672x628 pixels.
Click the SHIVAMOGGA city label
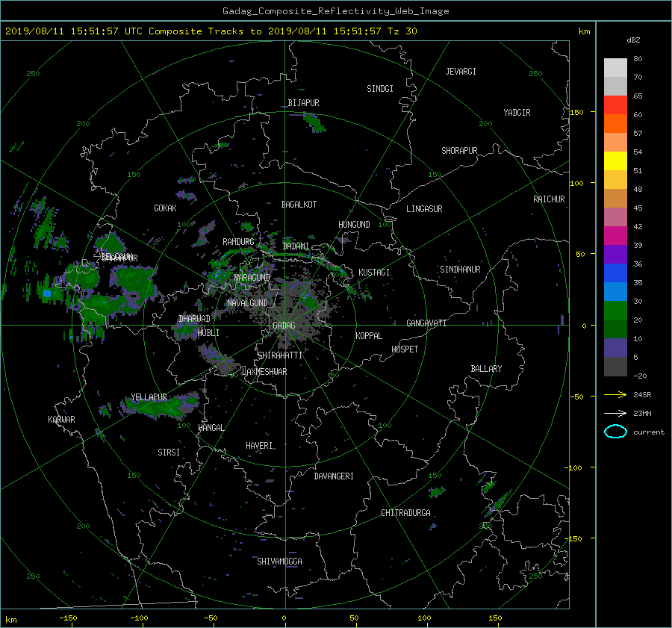click(x=279, y=562)
